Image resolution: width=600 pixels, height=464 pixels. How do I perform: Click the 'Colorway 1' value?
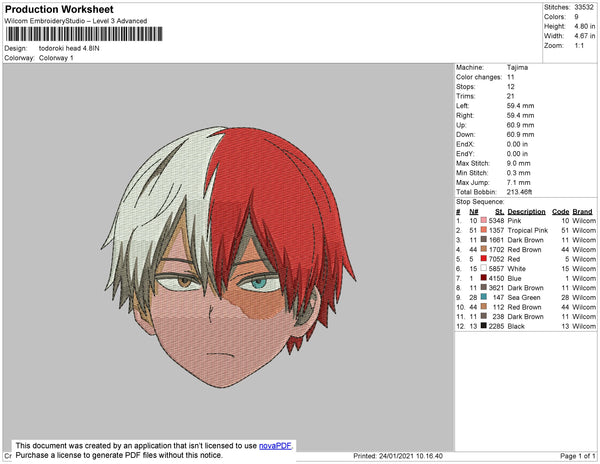(x=56, y=58)
